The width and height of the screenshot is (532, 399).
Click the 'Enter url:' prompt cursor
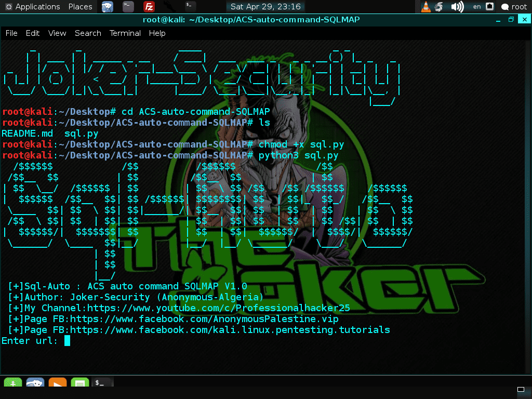(x=67, y=341)
